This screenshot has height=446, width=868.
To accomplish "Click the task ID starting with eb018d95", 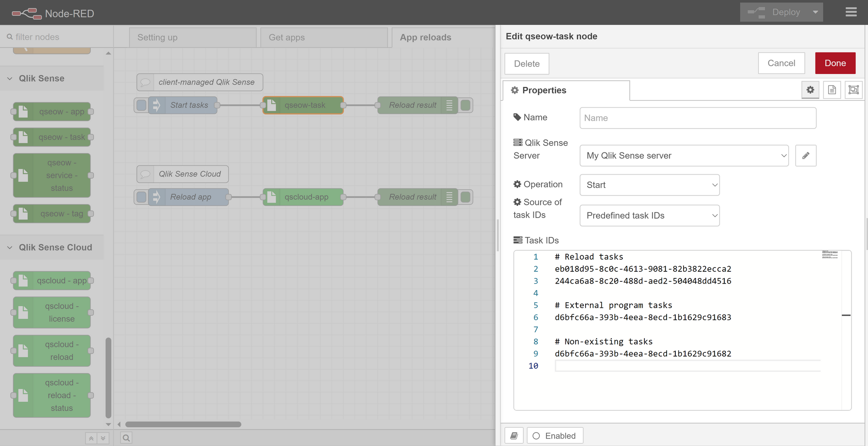I will [643, 269].
